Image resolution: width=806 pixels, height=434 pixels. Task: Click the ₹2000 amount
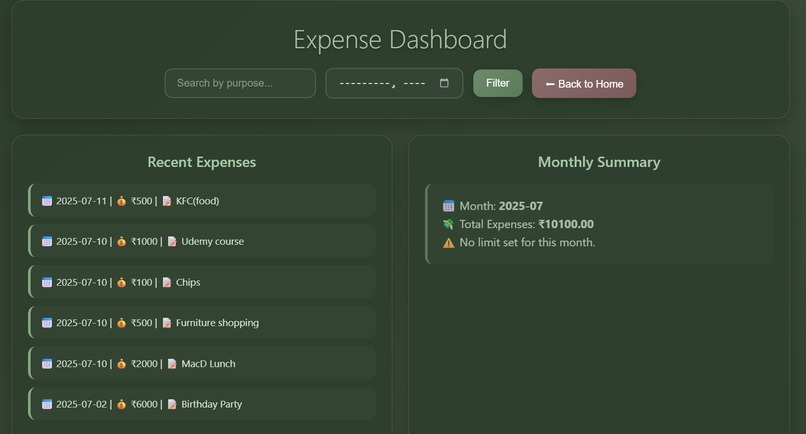coord(144,364)
